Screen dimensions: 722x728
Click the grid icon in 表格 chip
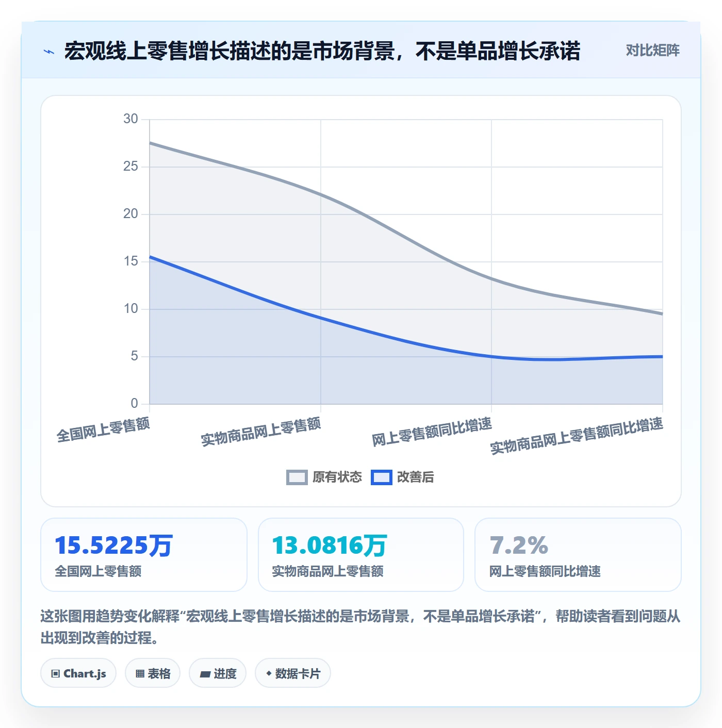(140, 673)
